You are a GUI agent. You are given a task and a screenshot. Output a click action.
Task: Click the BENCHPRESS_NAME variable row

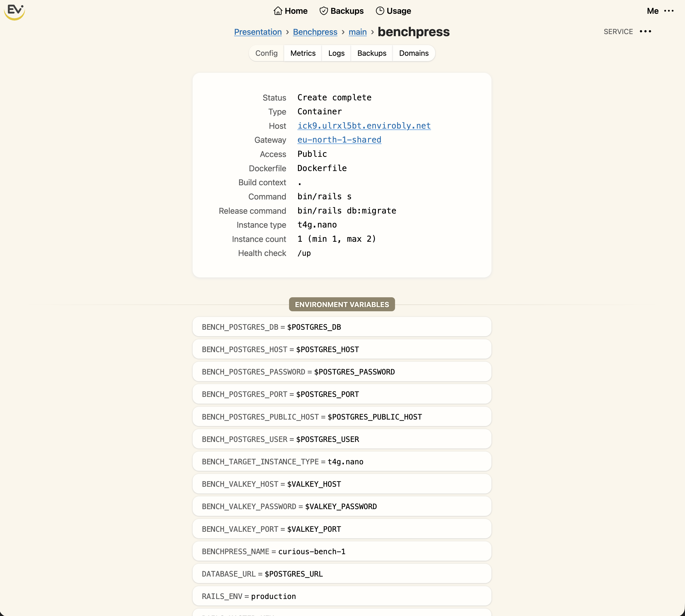[342, 551]
